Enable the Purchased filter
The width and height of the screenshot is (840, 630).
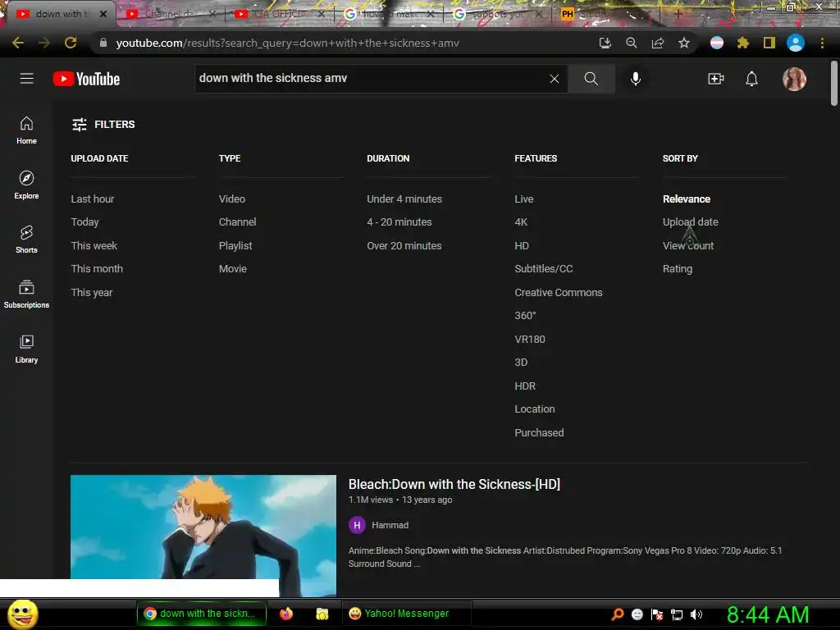(539, 432)
